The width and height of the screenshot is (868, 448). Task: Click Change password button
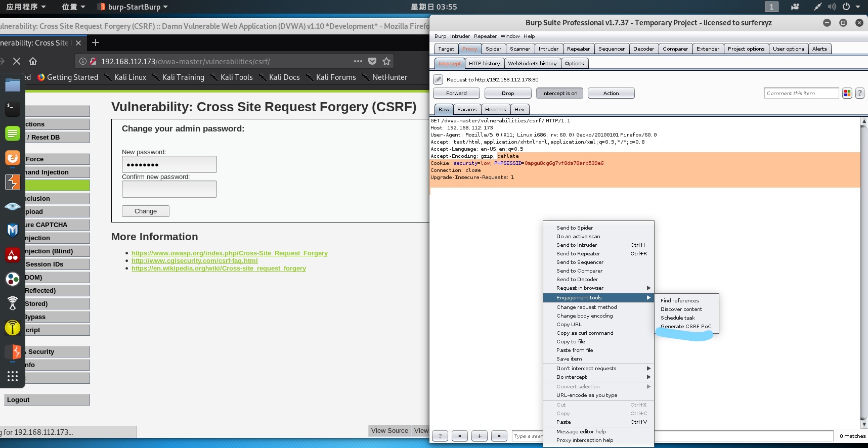tap(146, 211)
